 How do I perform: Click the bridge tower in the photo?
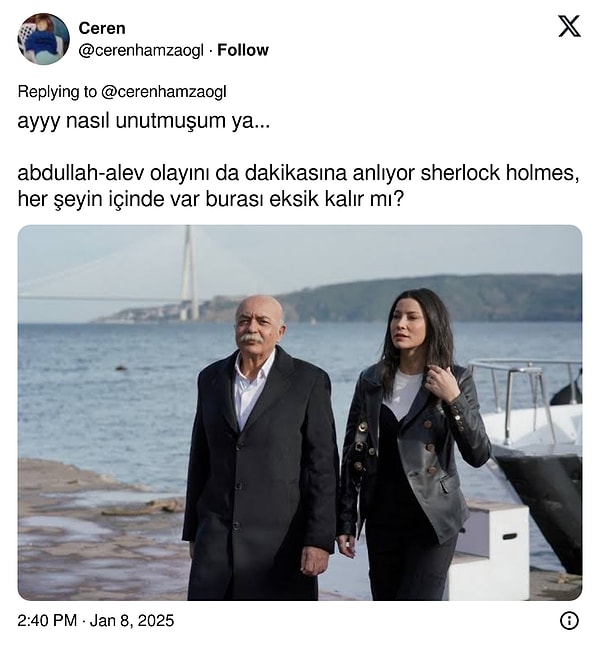[189, 273]
